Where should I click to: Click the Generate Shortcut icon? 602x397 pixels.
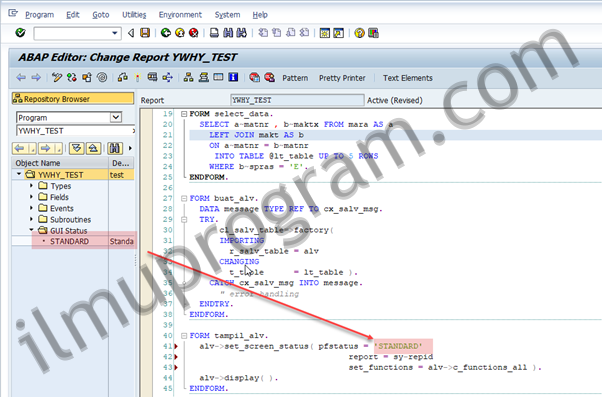click(338, 33)
